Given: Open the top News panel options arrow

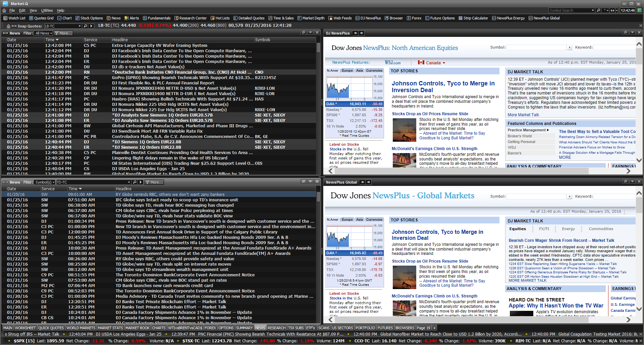Looking at the screenshot, I should (310, 32).
